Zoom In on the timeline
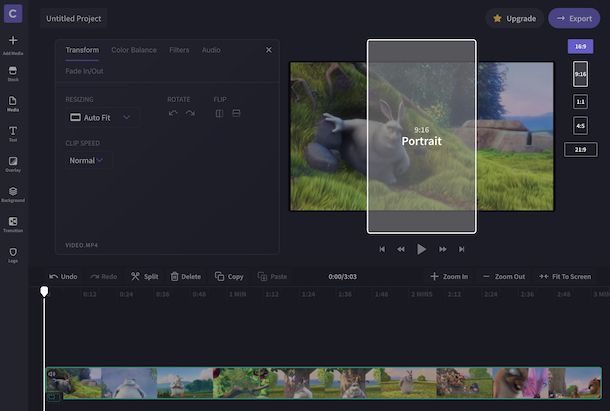The image size is (610, 411). pos(449,276)
